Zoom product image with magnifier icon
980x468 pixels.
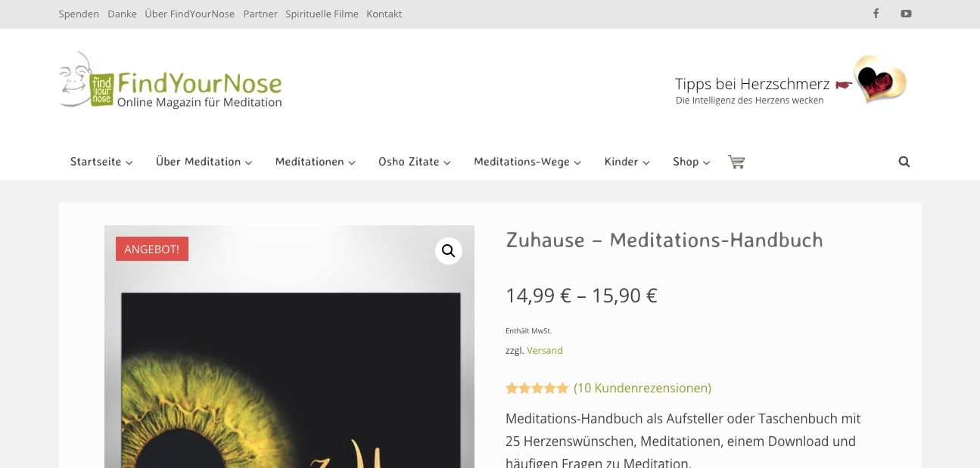pos(449,250)
